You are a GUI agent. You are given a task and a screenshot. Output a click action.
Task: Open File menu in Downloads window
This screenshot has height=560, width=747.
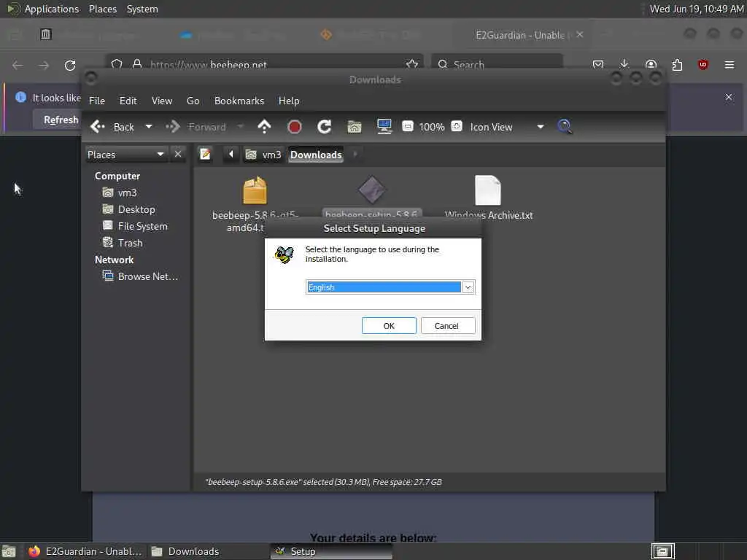tap(97, 101)
